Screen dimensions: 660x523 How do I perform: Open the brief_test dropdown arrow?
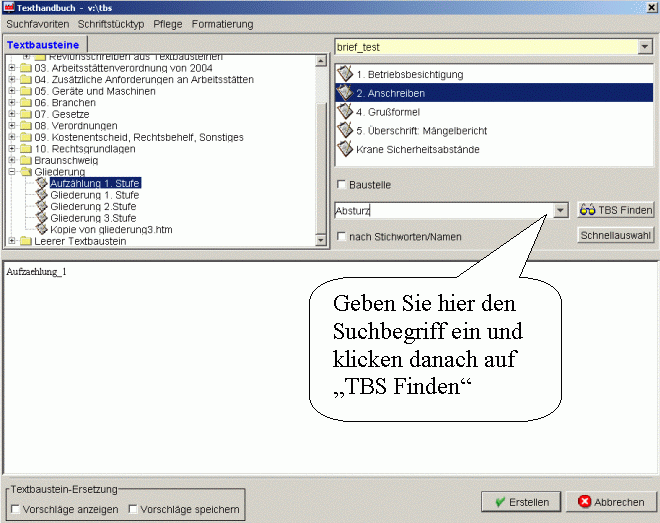pyautogui.click(x=645, y=47)
